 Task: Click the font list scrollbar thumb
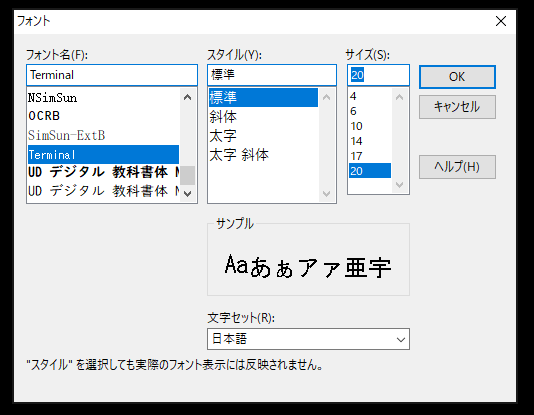pos(187,175)
